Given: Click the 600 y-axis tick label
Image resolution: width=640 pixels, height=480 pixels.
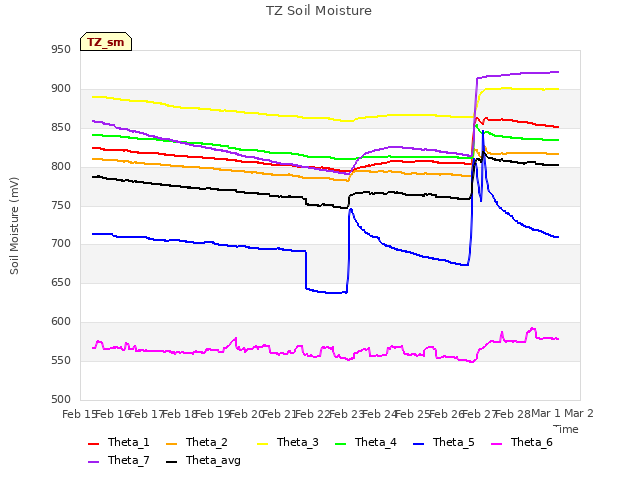Looking at the screenshot, I should click(x=61, y=322).
